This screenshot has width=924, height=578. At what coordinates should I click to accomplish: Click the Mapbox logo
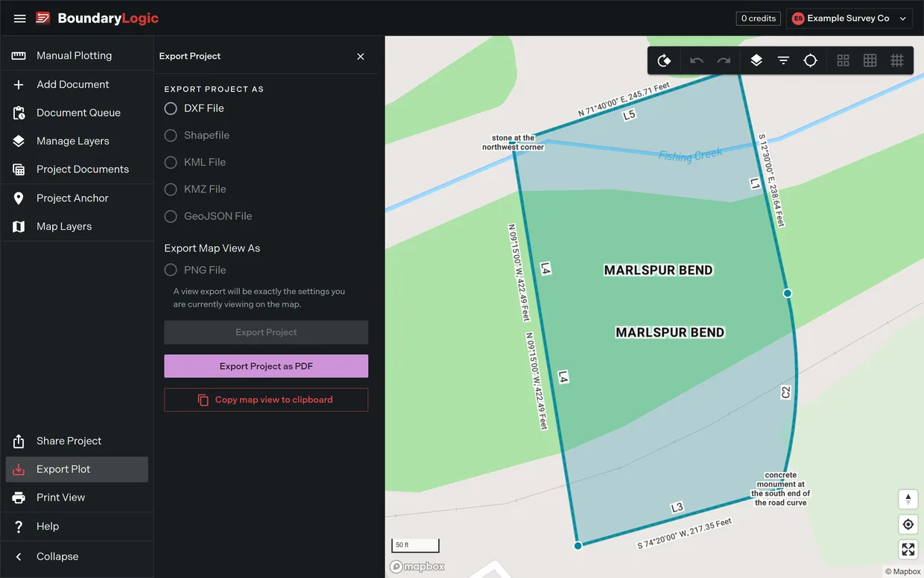pos(418,567)
